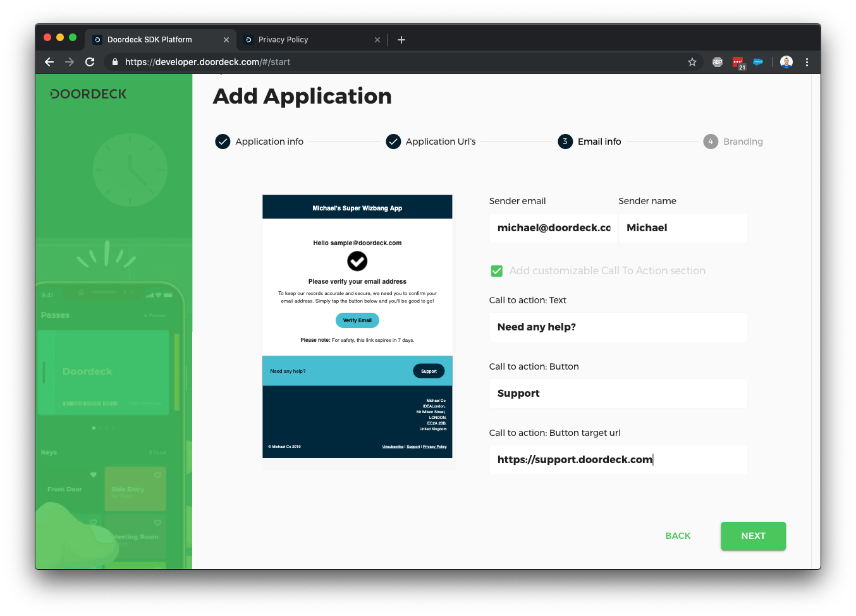The image size is (856, 616).
Task: Open the Chrome profile avatar
Action: coord(786,62)
